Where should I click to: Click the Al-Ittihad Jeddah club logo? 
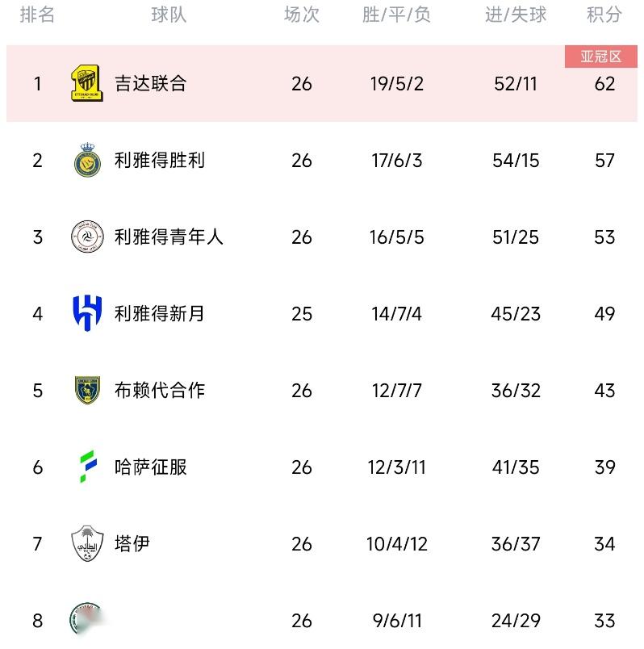pyautogui.click(x=87, y=83)
